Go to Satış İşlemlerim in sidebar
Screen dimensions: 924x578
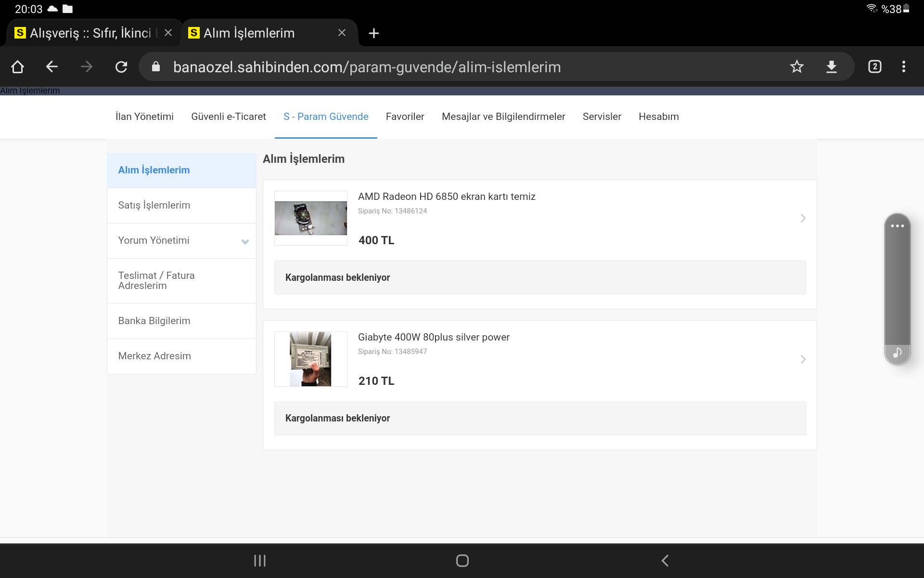pyautogui.click(x=154, y=205)
